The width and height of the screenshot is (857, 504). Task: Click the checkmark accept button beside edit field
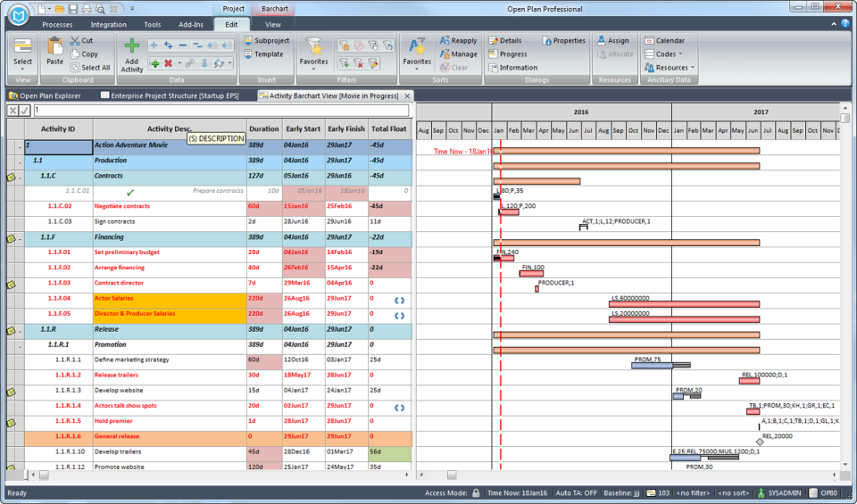pos(25,111)
